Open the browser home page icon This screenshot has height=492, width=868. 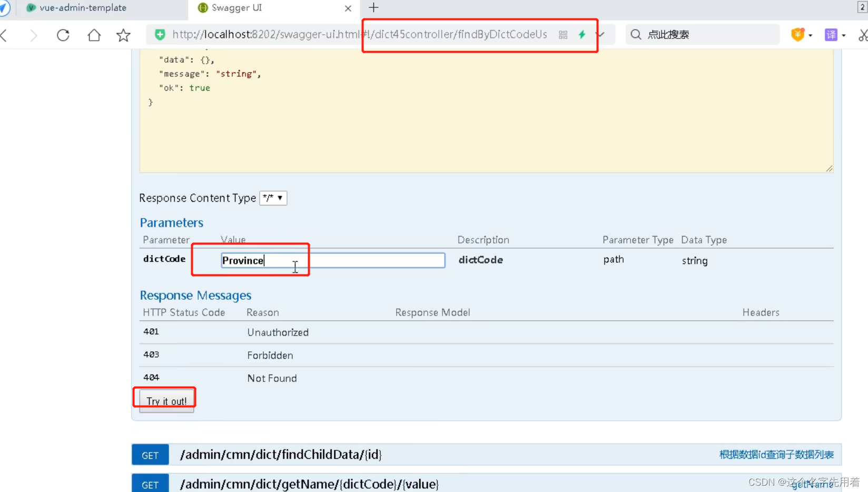click(x=94, y=35)
